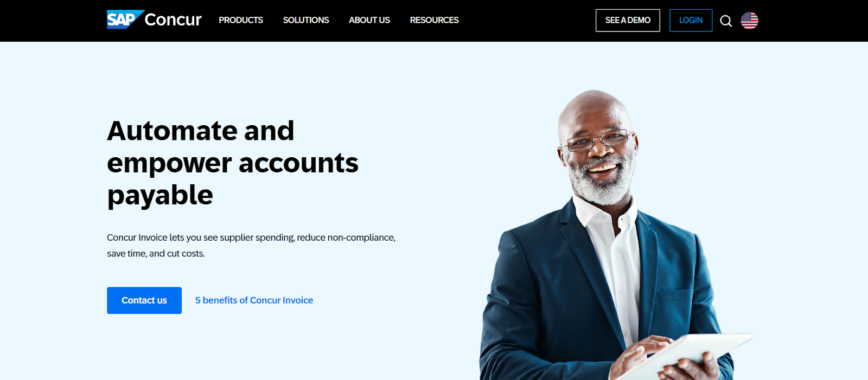Click the SEE A DEMO button
The width and height of the screenshot is (868, 380).
tap(628, 21)
